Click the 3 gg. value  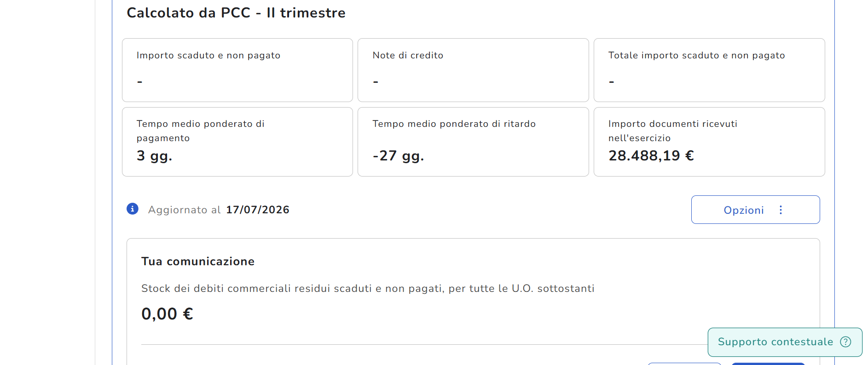tap(154, 156)
